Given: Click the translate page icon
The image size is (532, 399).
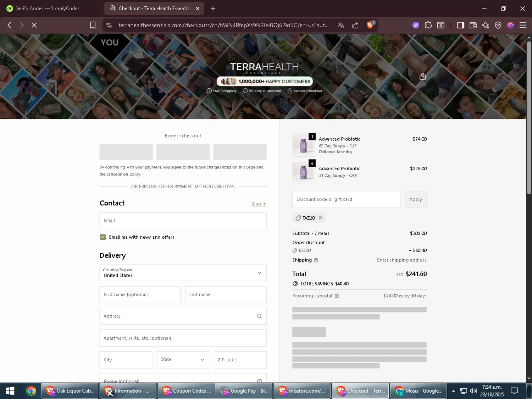Looking at the screenshot, I should click(341, 25).
